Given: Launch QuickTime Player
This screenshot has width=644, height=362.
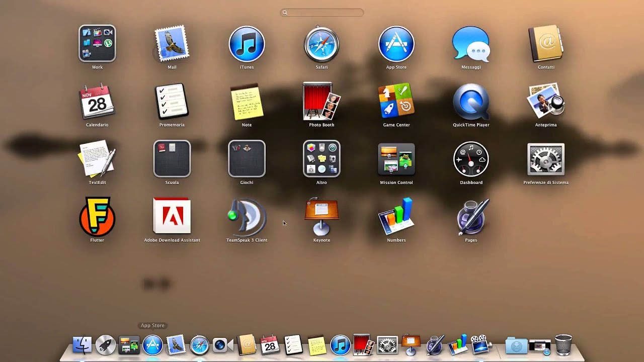Looking at the screenshot, I should (x=471, y=102).
